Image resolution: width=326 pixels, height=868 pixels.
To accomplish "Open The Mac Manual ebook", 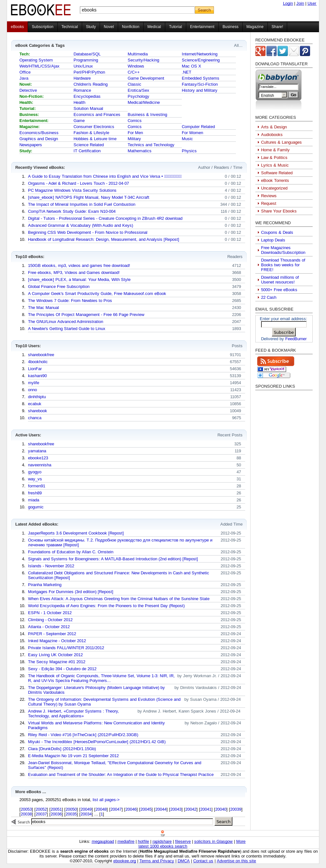I will 43,308.
